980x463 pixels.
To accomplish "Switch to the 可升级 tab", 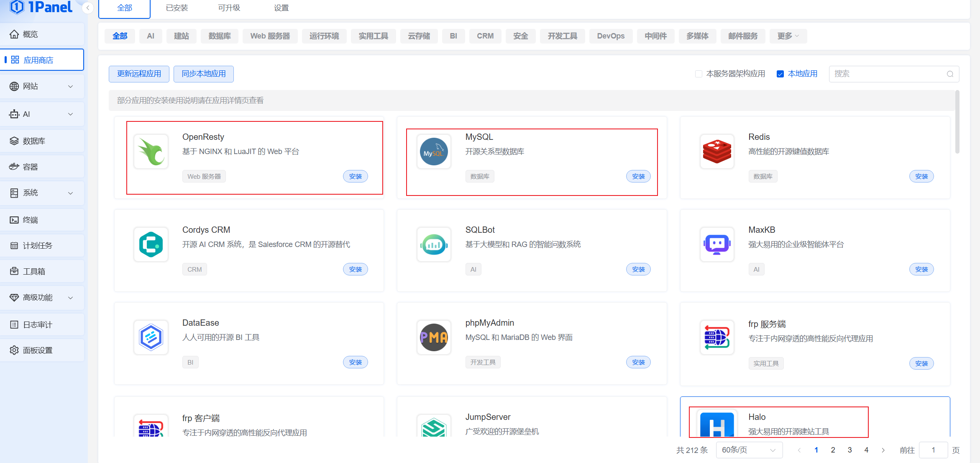I will coord(229,8).
